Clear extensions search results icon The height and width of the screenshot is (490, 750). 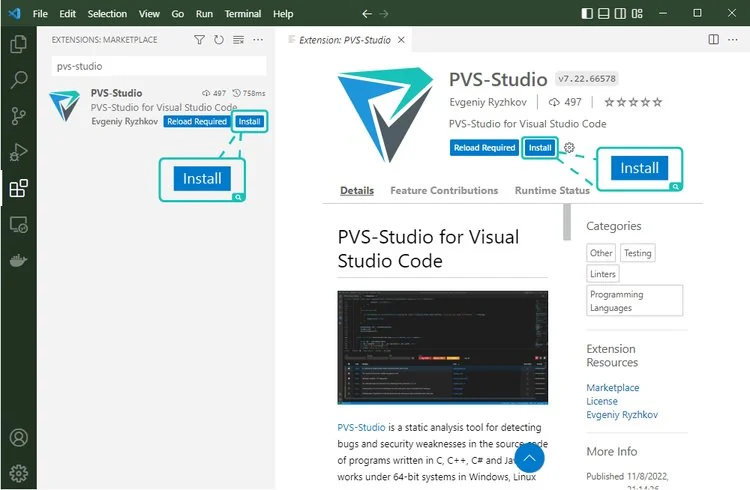pos(238,40)
